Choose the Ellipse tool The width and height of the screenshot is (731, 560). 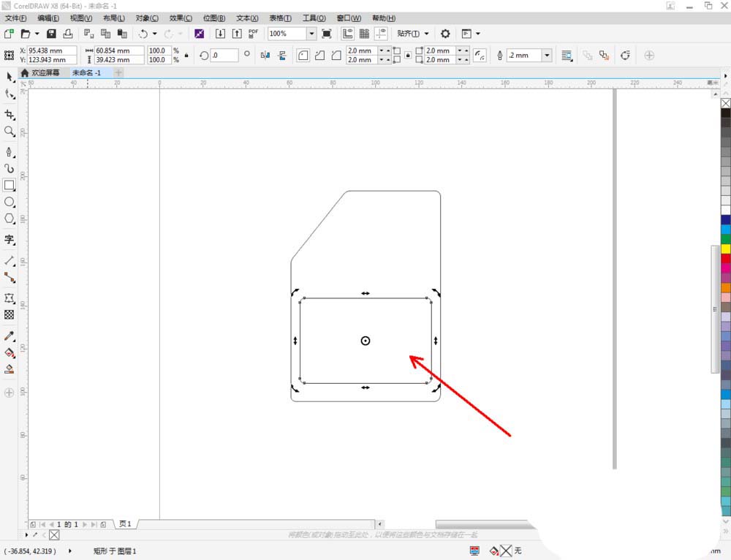10,202
